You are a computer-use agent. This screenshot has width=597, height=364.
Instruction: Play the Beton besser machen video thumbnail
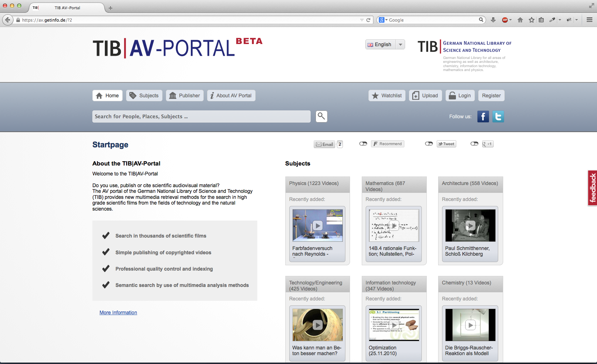317,325
